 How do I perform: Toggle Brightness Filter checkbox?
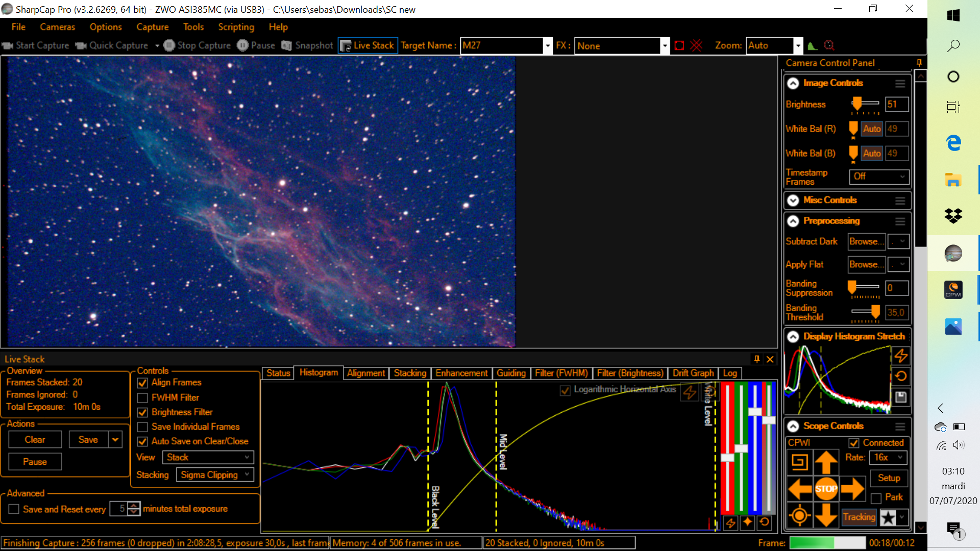click(x=142, y=412)
